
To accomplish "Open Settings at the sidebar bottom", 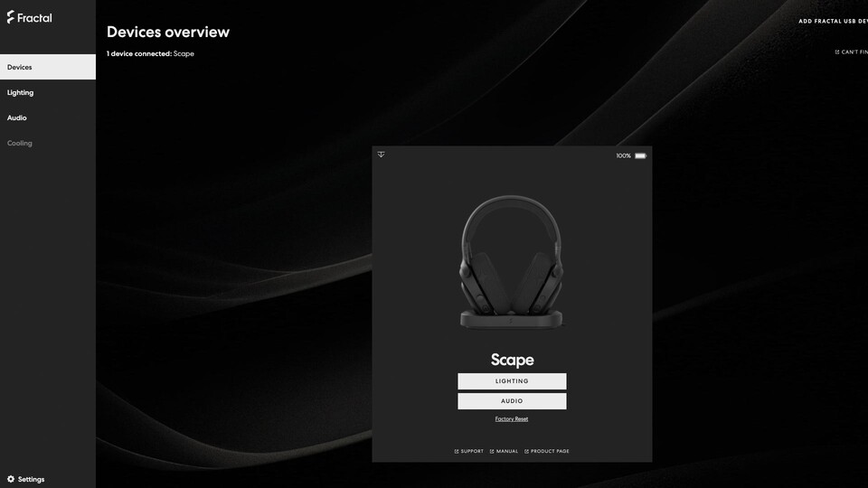I will point(25,479).
